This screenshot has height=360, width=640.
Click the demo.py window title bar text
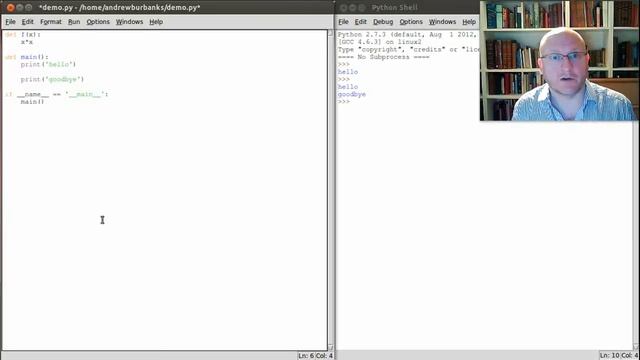tap(120, 7)
